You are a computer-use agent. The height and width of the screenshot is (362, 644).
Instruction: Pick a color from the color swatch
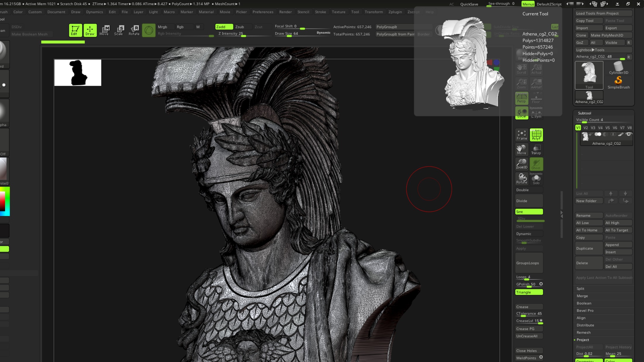(x=5, y=201)
